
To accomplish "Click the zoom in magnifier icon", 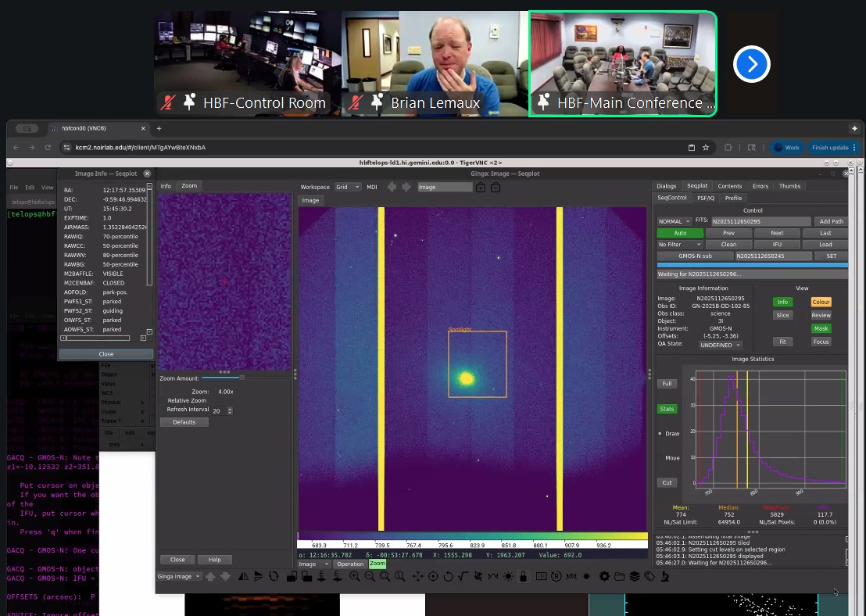I will [355, 576].
